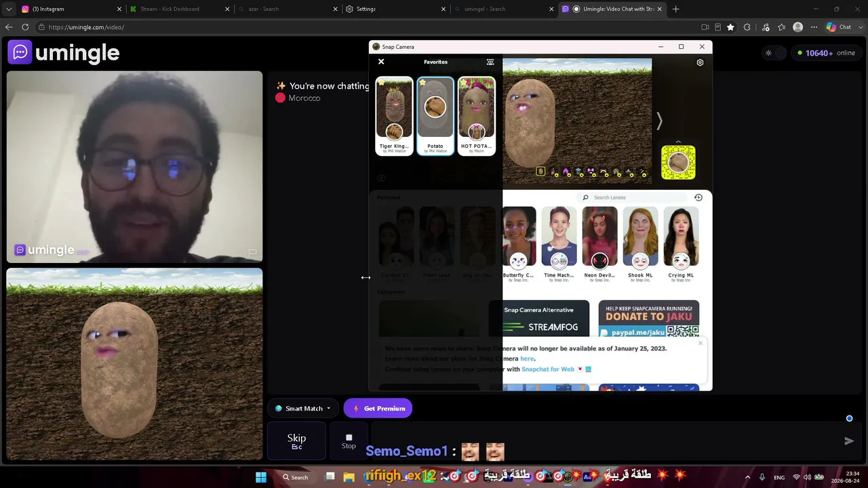Open the Streamfog Snap Camera Alternative banner
868x488 pixels.
pyautogui.click(x=539, y=319)
